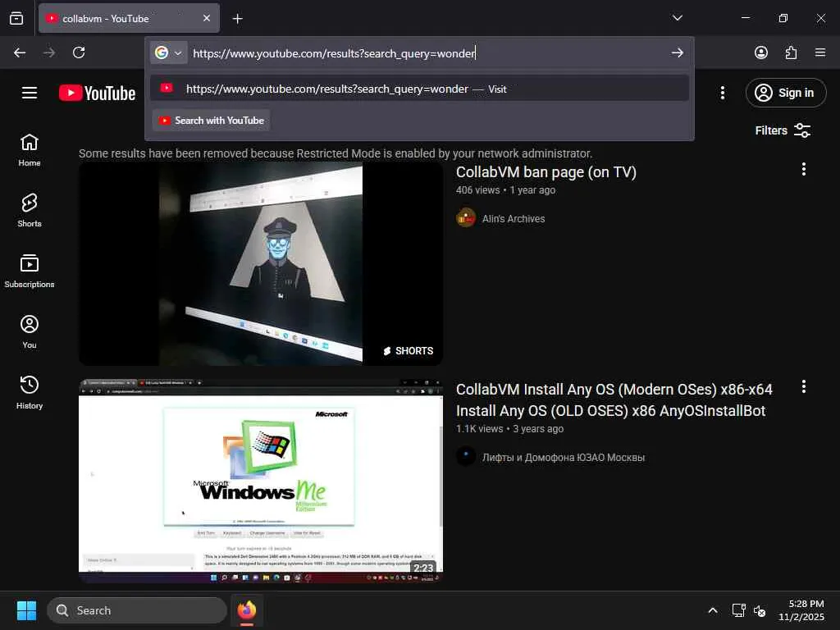Open CollabVM ban page video thumbnail
Image resolution: width=840 pixels, height=630 pixels.
(261, 264)
